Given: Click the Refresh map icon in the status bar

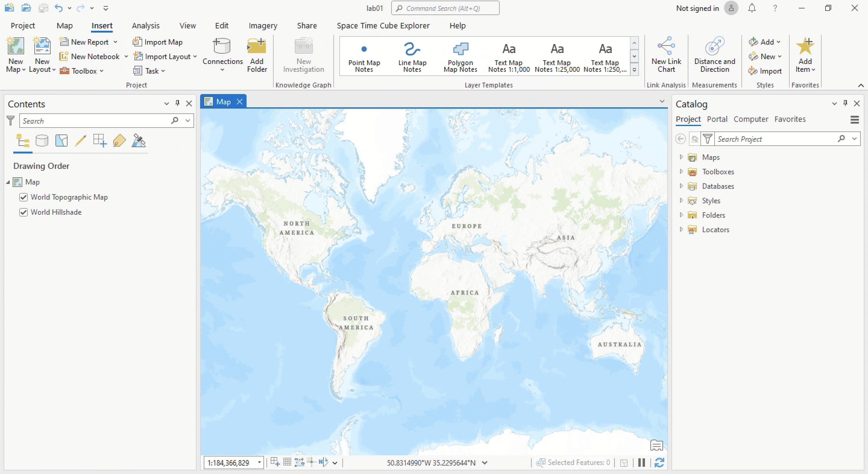Looking at the screenshot, I should (x=659, y=462).
